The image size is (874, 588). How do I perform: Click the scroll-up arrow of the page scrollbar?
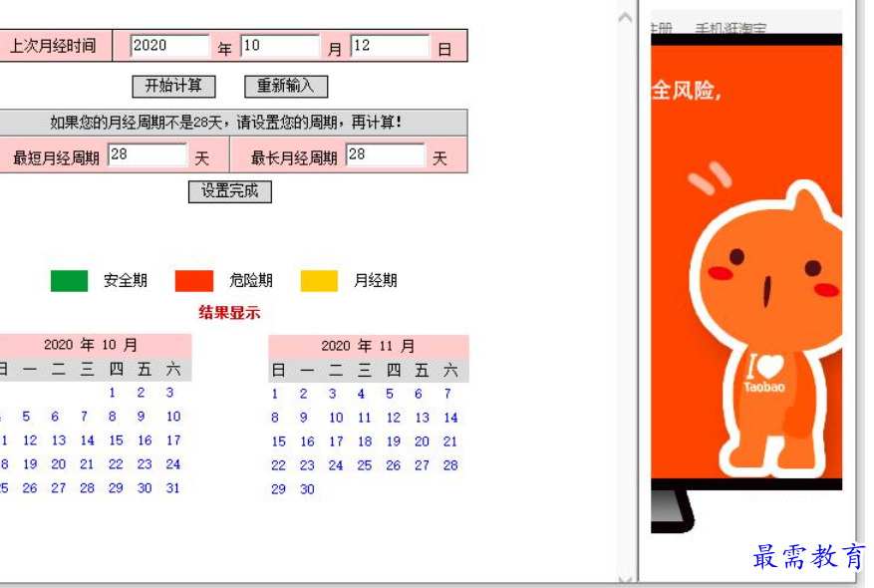(626, 18)
